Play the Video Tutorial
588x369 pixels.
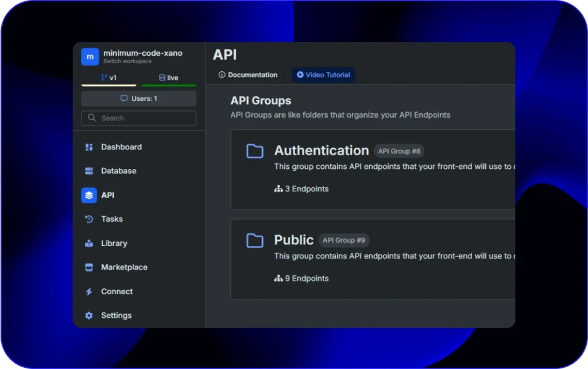[323, 75]
